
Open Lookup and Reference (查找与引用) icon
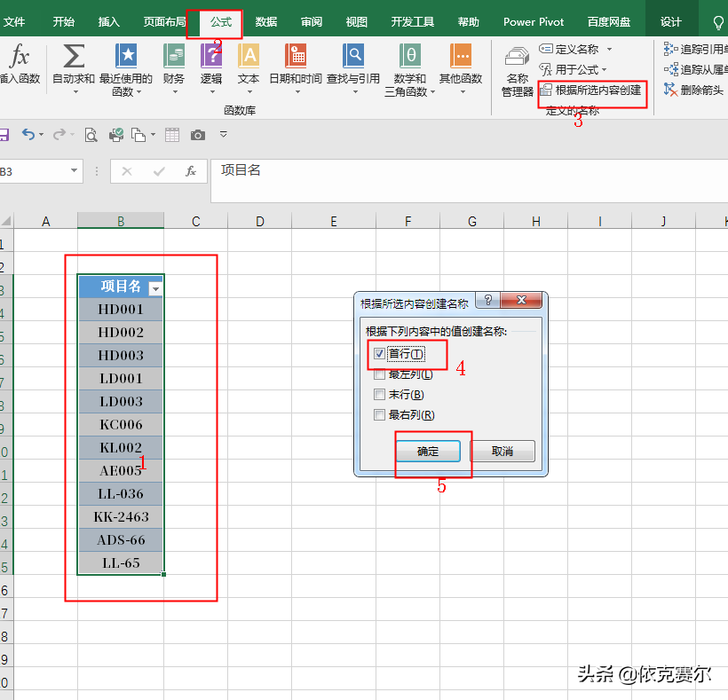[x=353, y=56]
